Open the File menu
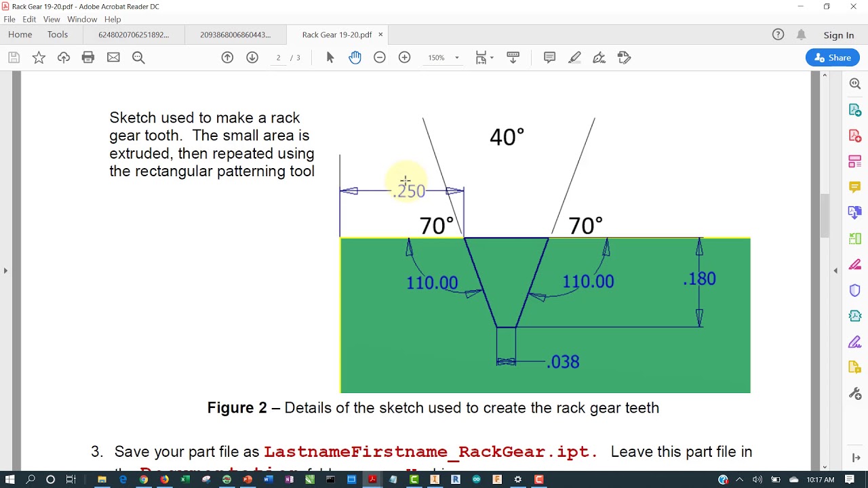Viewport: 868px width, 488px height. pos(9,20)
